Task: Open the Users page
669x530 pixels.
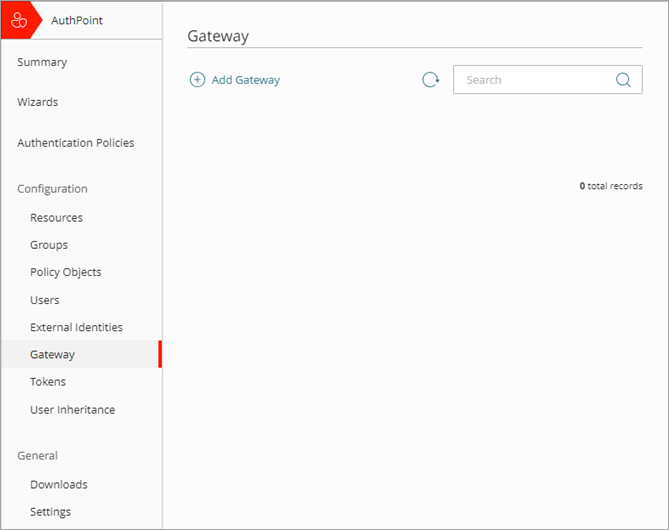Action: coord(44,300)
